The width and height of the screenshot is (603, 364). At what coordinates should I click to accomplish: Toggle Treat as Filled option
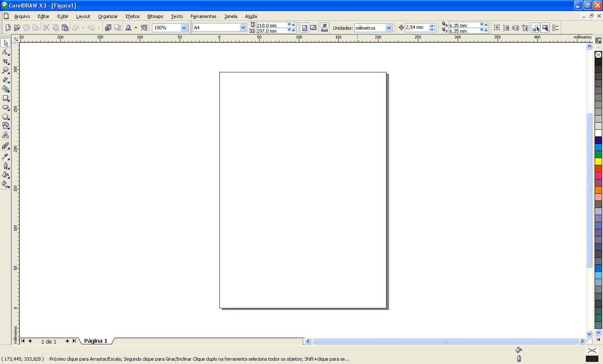(x=545, y=28)
